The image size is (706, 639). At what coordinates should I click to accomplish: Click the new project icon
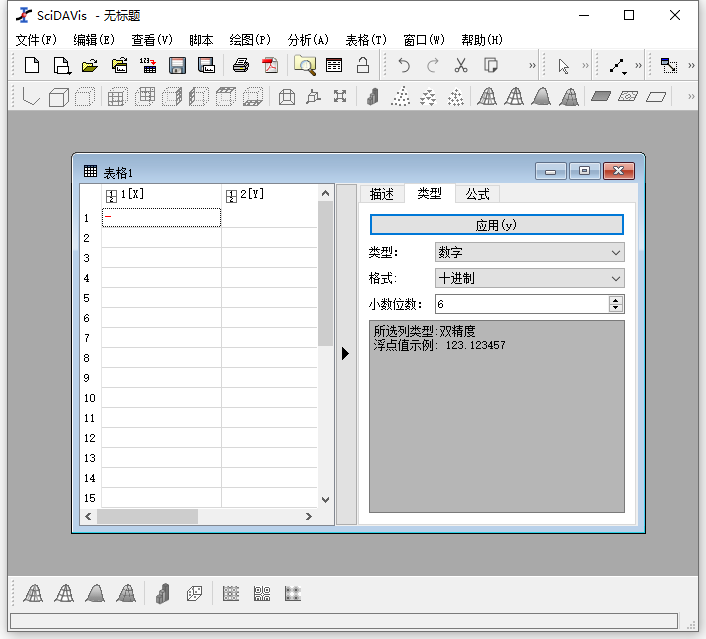click(x=32, y=66)
